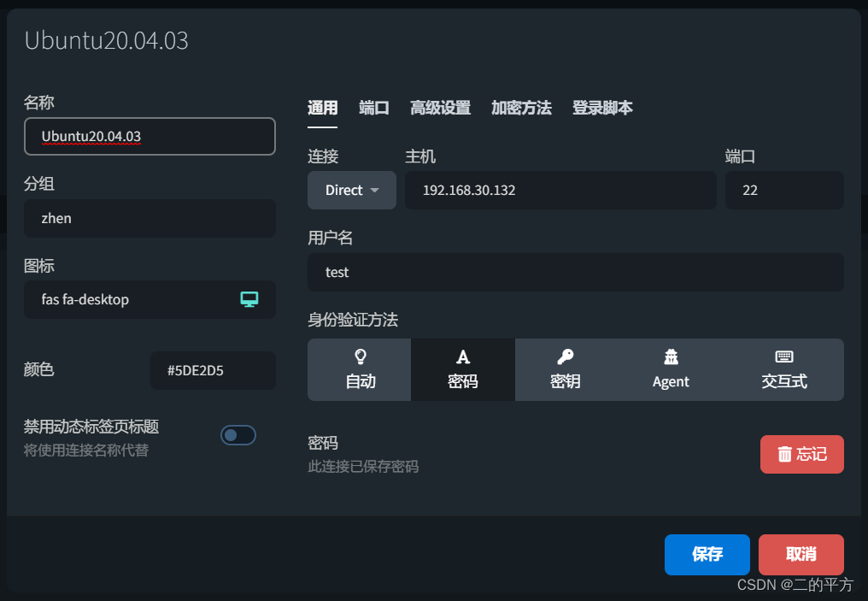
Task: Enable the disable dynamic tab title option
Action: [238, 435]
